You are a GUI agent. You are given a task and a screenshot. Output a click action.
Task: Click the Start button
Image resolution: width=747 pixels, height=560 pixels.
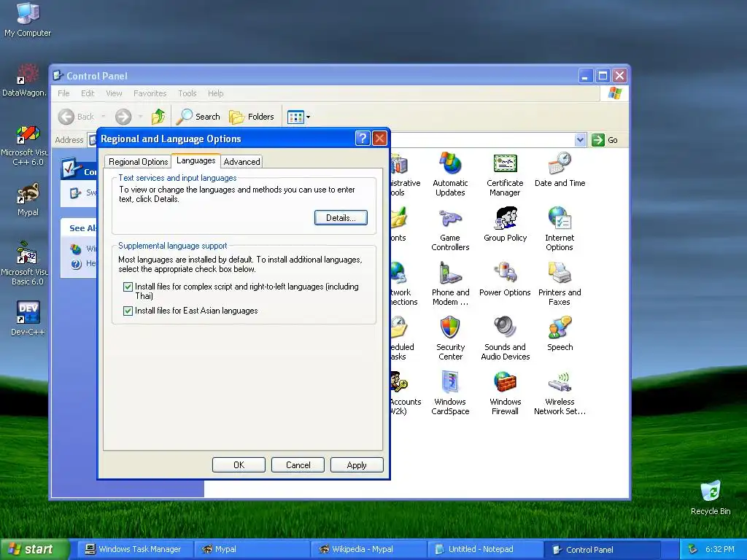34,549
